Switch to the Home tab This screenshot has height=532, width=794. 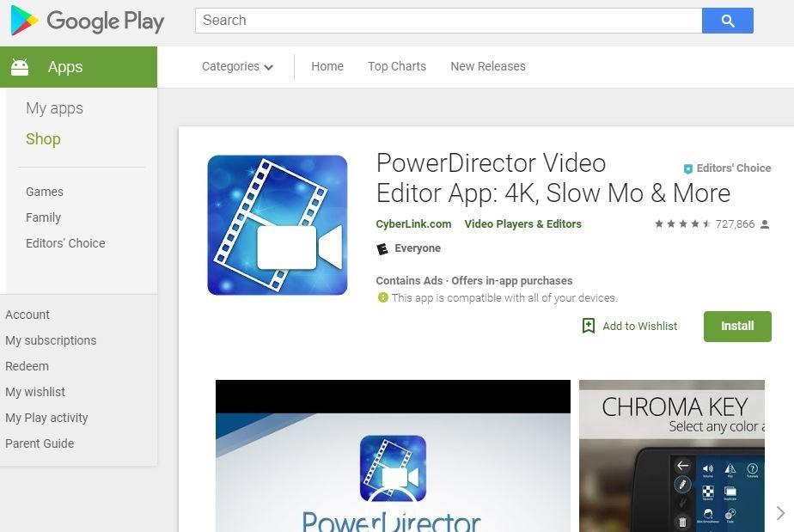click(x=327, y=66)
